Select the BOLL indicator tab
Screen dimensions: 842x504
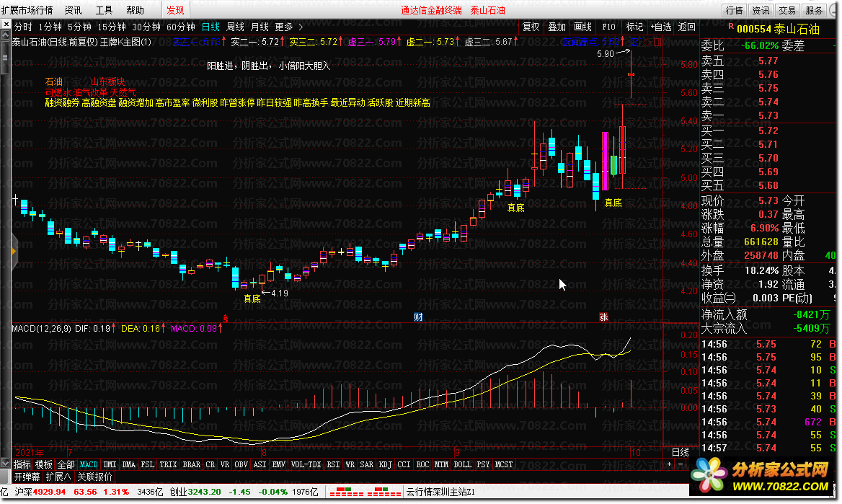[462, 464]
